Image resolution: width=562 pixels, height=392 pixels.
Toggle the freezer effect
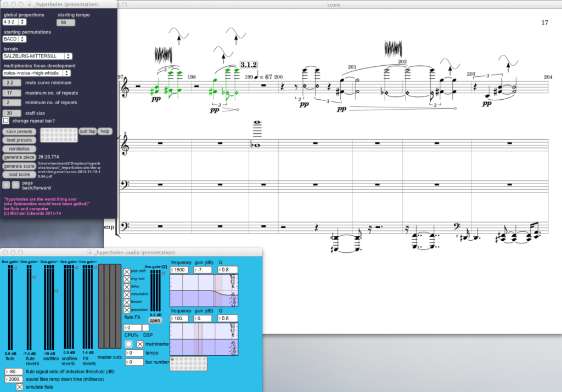pyautogui.click(x=127, y=302)
